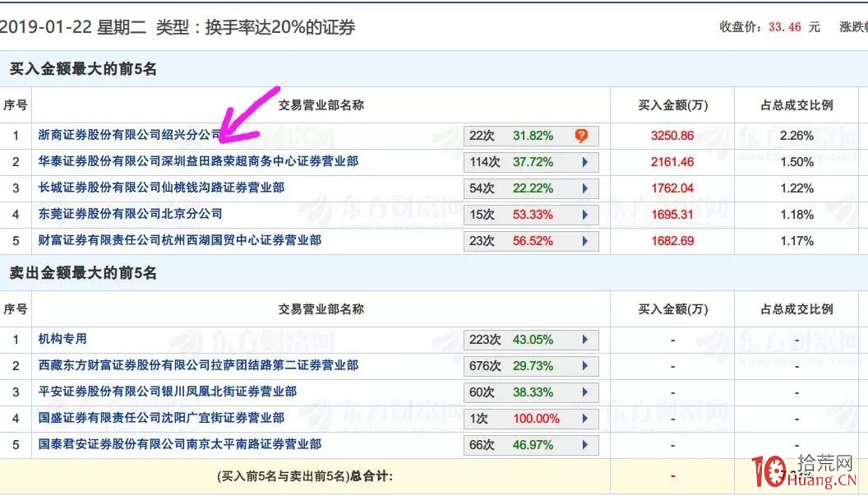
Task: Click the 总合计 summary row label
Action: 304,476
